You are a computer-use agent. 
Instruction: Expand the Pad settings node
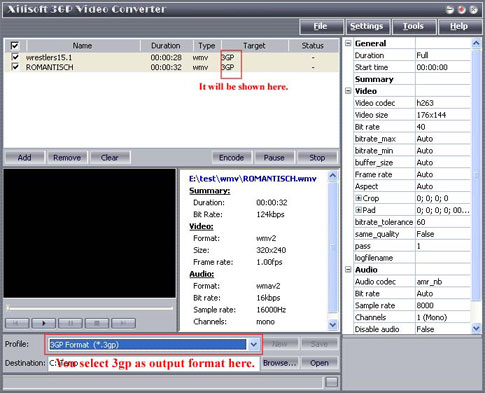(x=358, y=210)
